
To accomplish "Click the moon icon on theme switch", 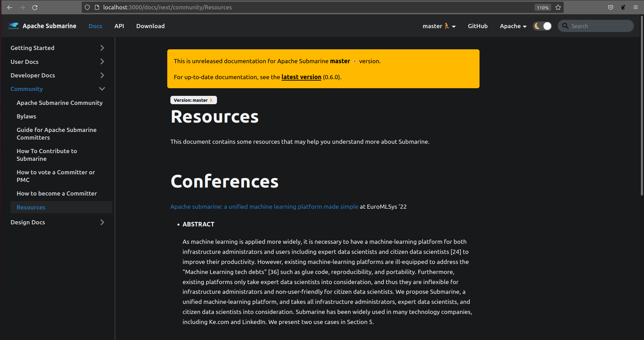I will pos(537,26).
